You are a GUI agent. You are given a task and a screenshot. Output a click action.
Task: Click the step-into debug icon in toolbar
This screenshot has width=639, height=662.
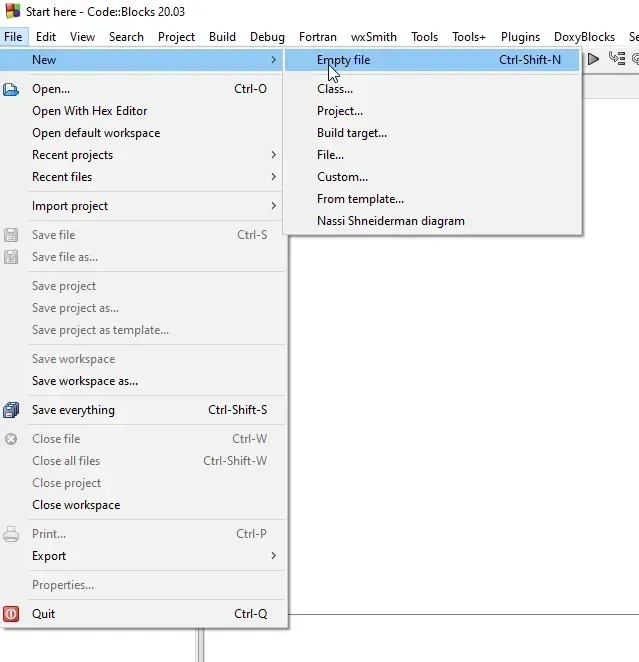(617, 58)
